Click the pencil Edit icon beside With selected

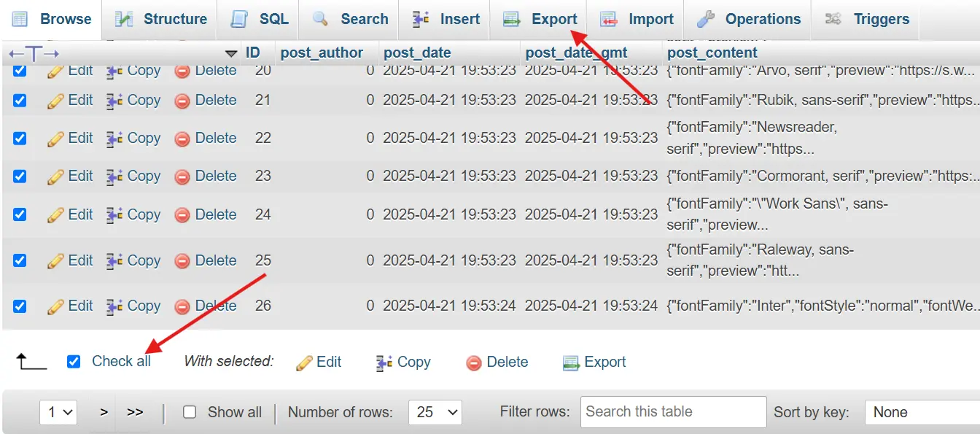304,363
